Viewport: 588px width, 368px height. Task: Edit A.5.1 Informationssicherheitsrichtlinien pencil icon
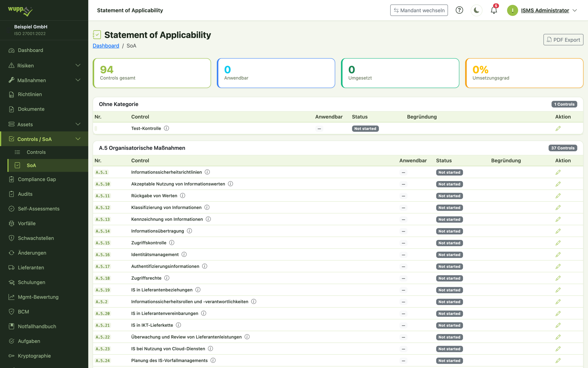(558, 172)
